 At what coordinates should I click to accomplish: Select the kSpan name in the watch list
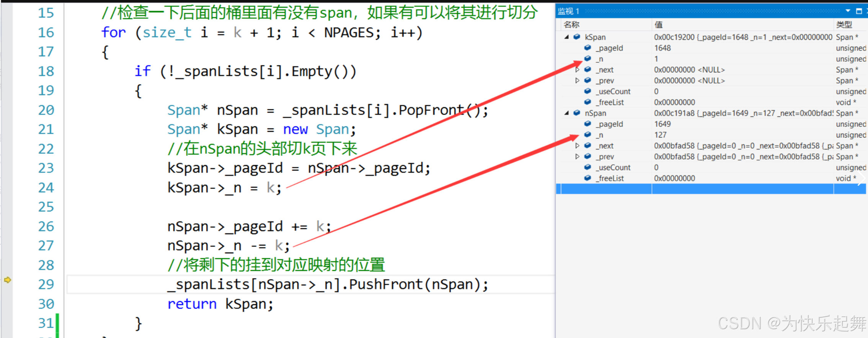pos(595,37)
